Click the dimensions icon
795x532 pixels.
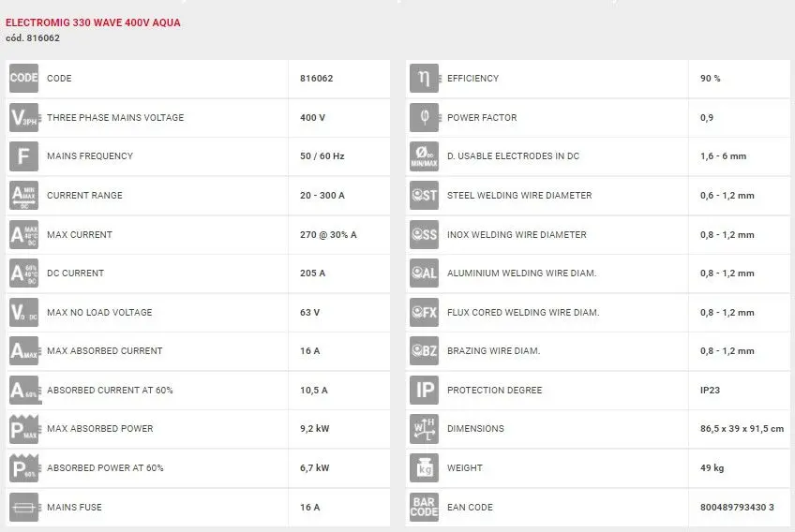tap(424, 429)
